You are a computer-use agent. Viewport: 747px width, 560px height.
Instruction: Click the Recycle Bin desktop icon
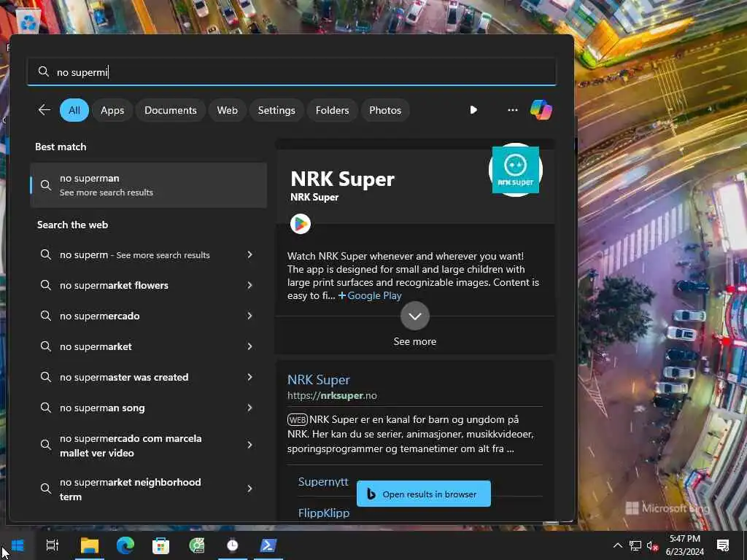(28, 23)
